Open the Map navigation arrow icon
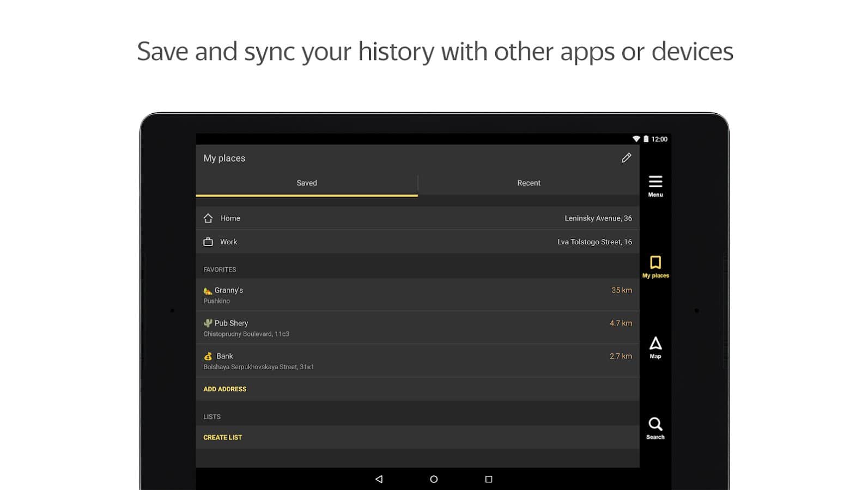This screenshot has height=490, width=868. (x=655, y=347)
